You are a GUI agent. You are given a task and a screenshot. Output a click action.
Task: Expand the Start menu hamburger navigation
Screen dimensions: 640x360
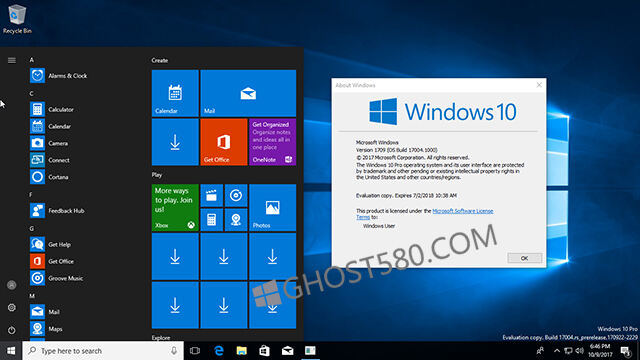coord(12,60)
